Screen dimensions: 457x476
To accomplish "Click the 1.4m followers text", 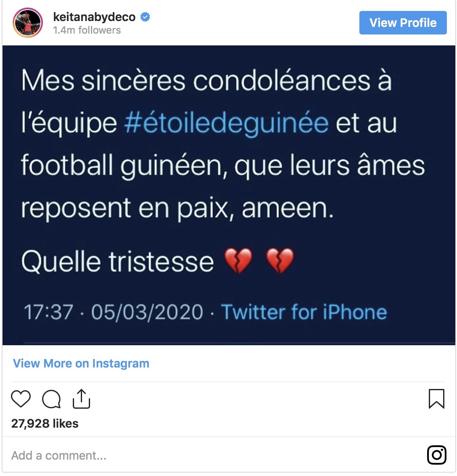I will pyautogui.click(x=87, y=30).
